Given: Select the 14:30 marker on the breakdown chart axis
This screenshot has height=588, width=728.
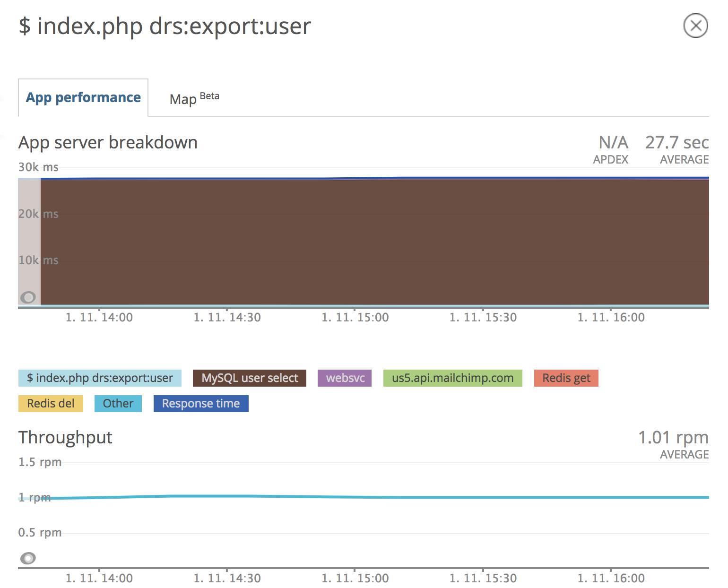Looking at the screenshot, I should (227, 317).
